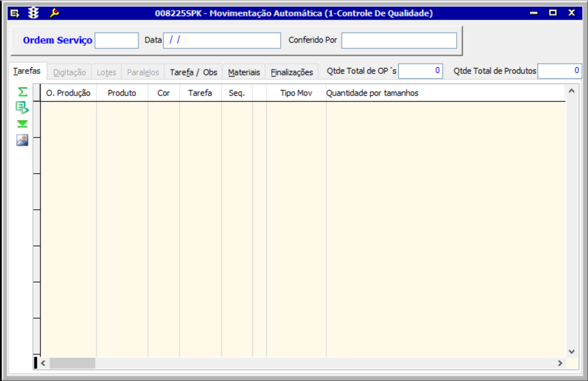Click the Seq. column header
588x381 pixels.
[237, 93]
